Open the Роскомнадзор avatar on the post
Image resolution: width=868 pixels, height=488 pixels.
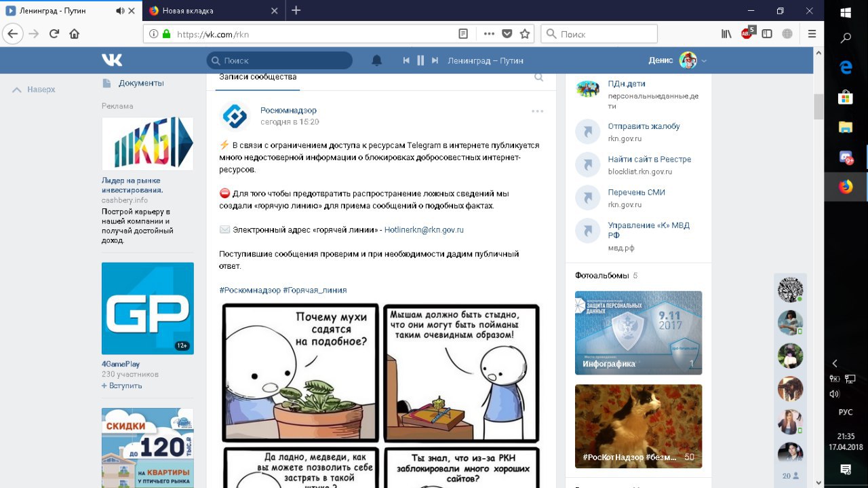point(235,116)
